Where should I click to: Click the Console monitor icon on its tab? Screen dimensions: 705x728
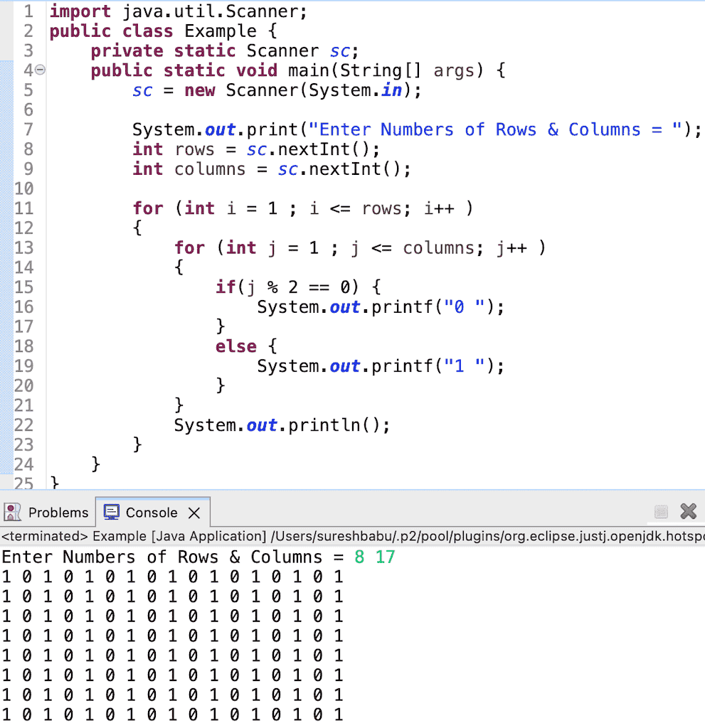click(112, 512)
